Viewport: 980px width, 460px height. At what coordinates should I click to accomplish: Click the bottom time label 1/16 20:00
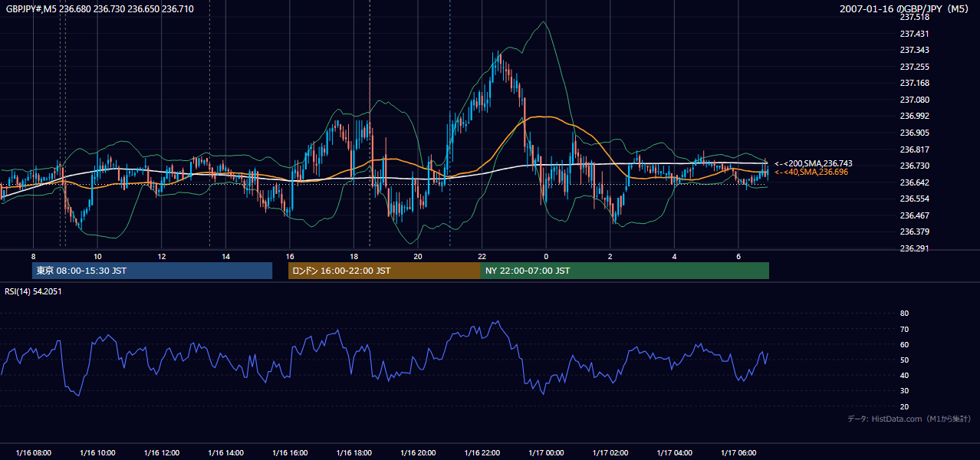click(417, 453)
